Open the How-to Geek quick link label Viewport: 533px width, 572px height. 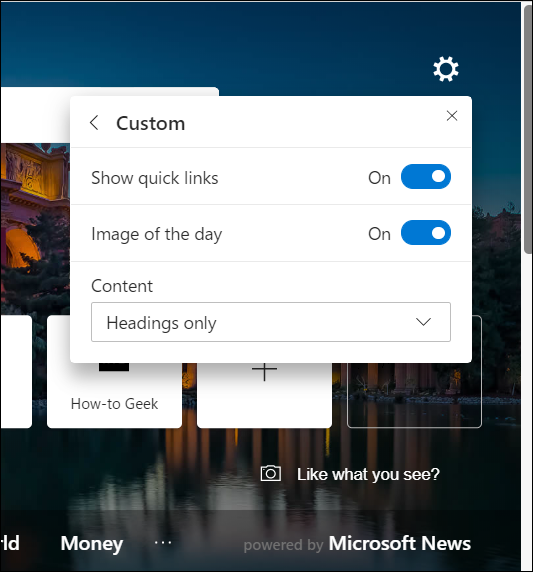pos(114,404)
